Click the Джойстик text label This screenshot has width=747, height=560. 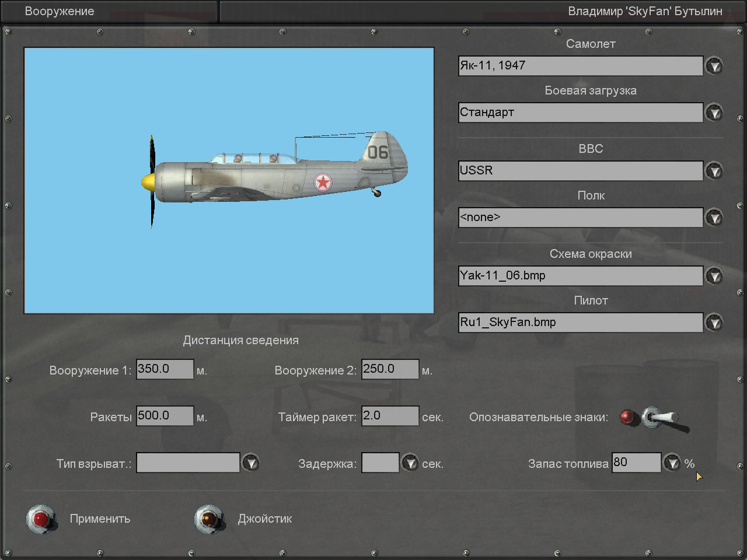[264, 519]
